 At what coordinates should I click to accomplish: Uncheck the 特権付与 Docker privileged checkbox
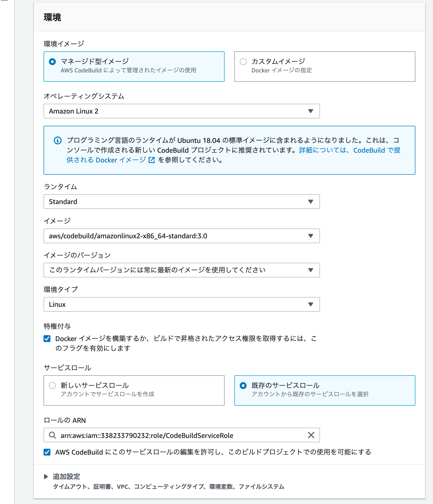pos(46,338)
